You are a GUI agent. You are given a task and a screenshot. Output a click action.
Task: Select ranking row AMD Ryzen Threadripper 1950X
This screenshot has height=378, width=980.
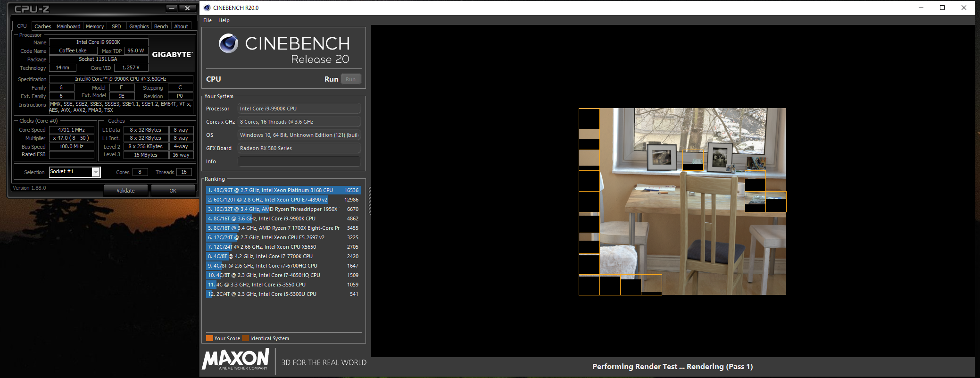coord(283,209)
